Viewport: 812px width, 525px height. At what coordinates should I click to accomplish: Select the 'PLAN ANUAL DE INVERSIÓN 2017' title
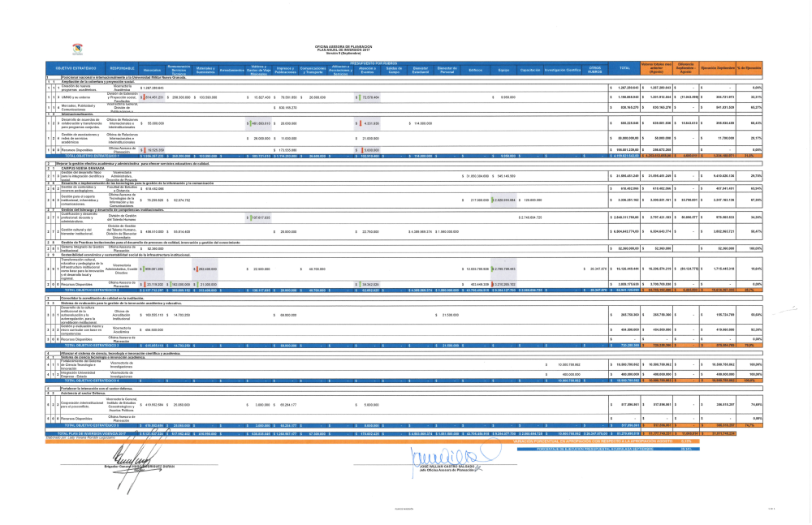pyautogui.click(x=343, y=49)
